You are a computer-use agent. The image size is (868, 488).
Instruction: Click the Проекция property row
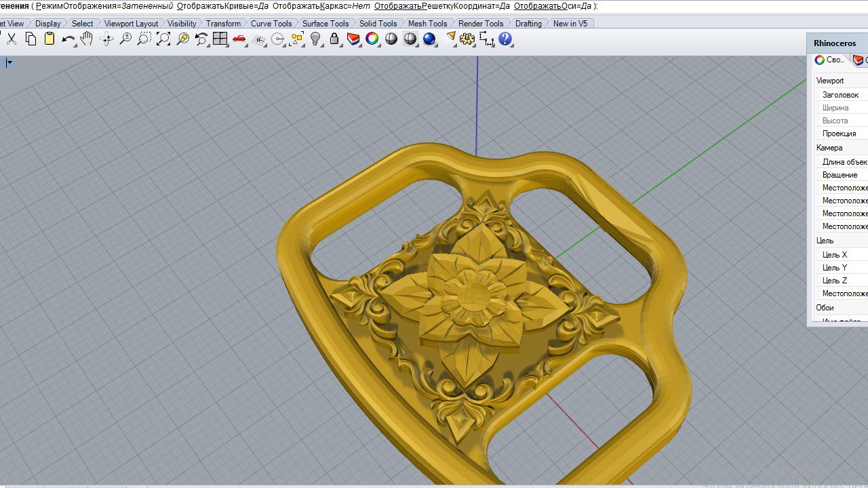point(839,134)
